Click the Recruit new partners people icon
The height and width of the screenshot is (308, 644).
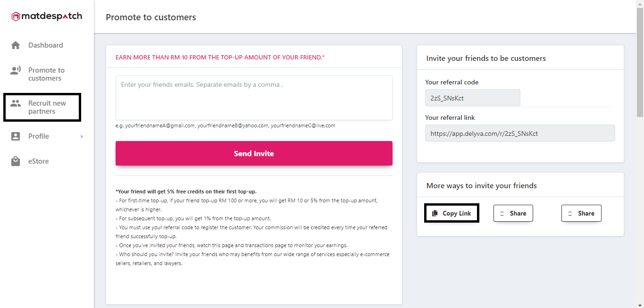(x=16, y=103)
